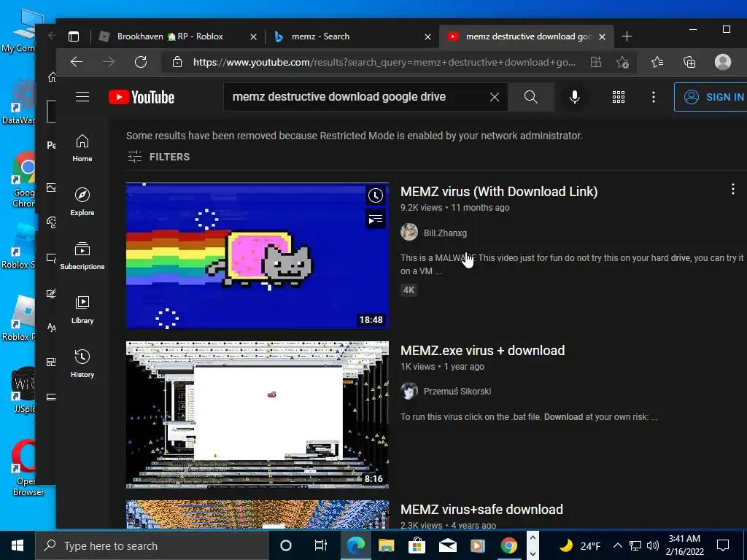This screenshot has width=747, height=560.
Task: Open File Explorer from the taskbar
Action: coord(387,545)
